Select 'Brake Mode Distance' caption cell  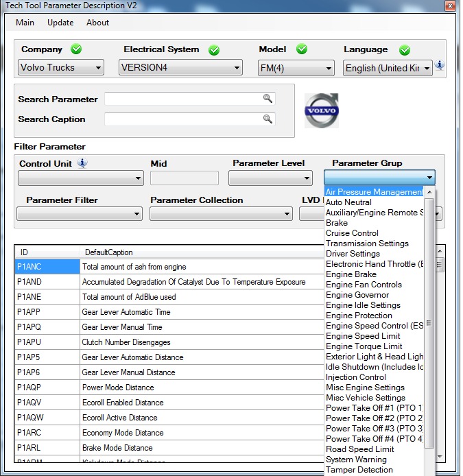point(202,448)
